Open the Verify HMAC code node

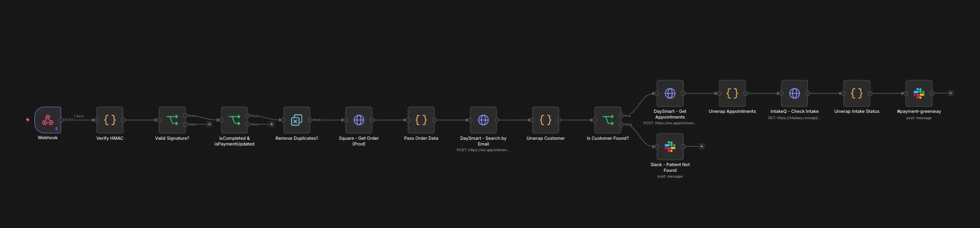point(110,120)
